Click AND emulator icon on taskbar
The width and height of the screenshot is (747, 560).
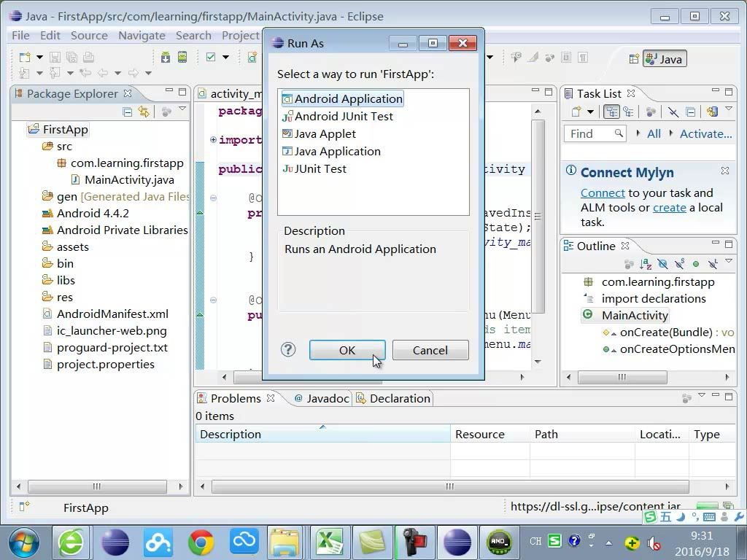pyautogui.click(x=499, y=542)
